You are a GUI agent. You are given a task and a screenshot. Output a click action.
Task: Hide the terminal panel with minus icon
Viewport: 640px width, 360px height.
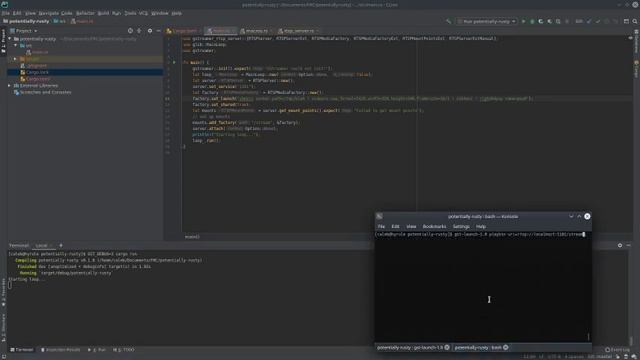[629, 245]
